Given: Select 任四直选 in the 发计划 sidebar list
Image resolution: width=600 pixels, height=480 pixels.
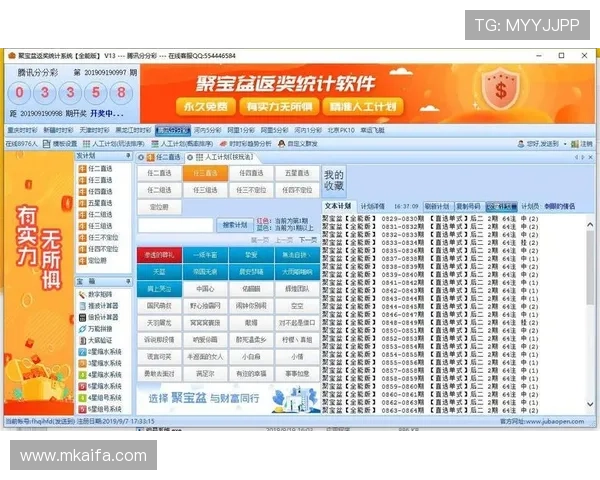Looking at the screenshot, I should [x=96, y=191].
